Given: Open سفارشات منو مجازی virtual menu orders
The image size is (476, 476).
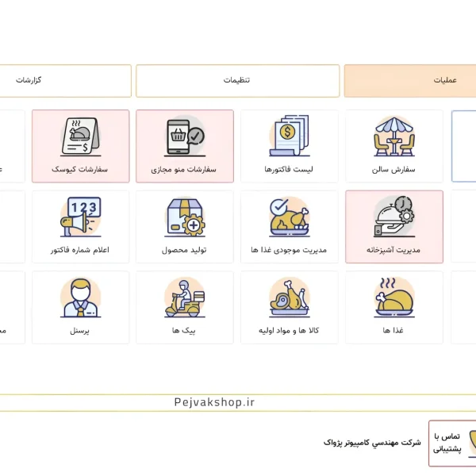Looking at the screenshot, I should (x=185, y=146).
